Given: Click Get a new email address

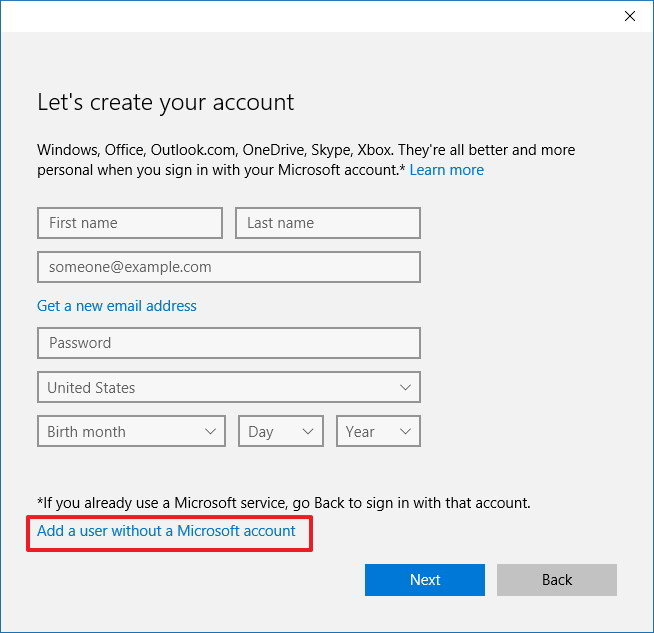Looking at the screenshot, I should coord(117,306).
